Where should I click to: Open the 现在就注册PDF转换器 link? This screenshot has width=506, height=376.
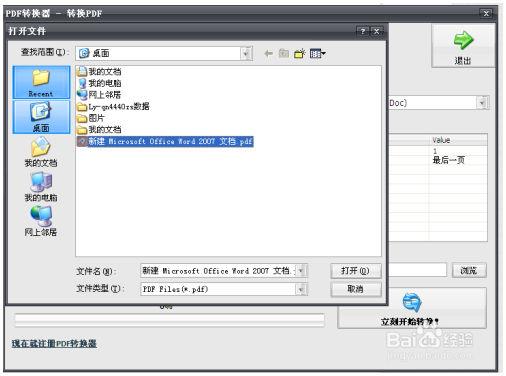pyautogui.click(x=54, y=344)
